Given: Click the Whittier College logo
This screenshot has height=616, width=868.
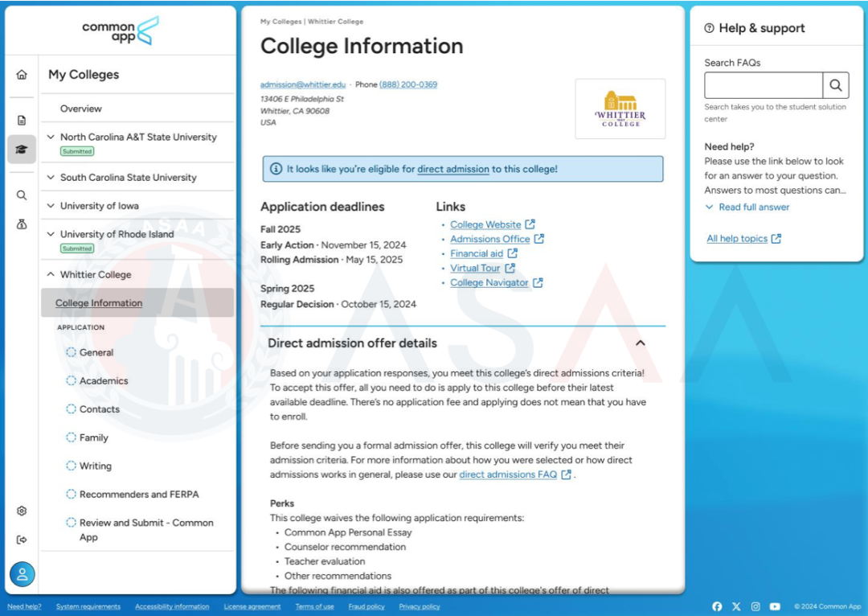Looking at the screenshot, I should click(x=620, y=109).
